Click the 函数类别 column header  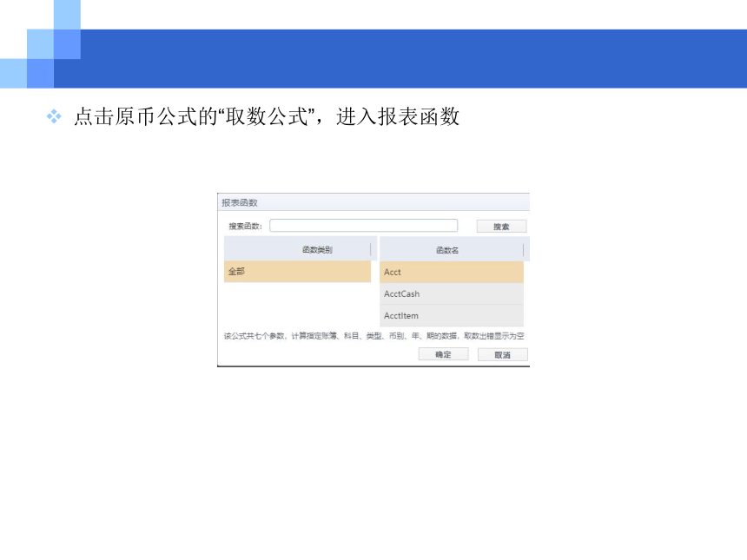click(301, 249)
